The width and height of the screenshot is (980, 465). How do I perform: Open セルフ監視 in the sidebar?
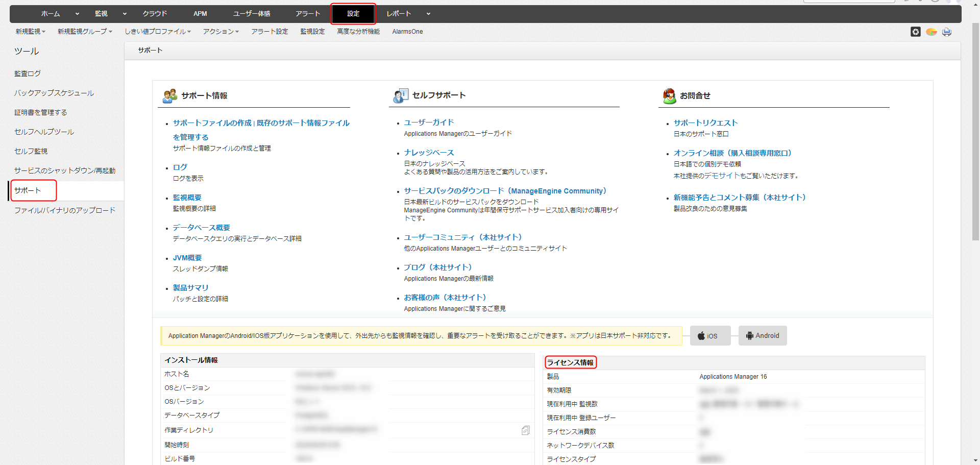pos(31,151)
